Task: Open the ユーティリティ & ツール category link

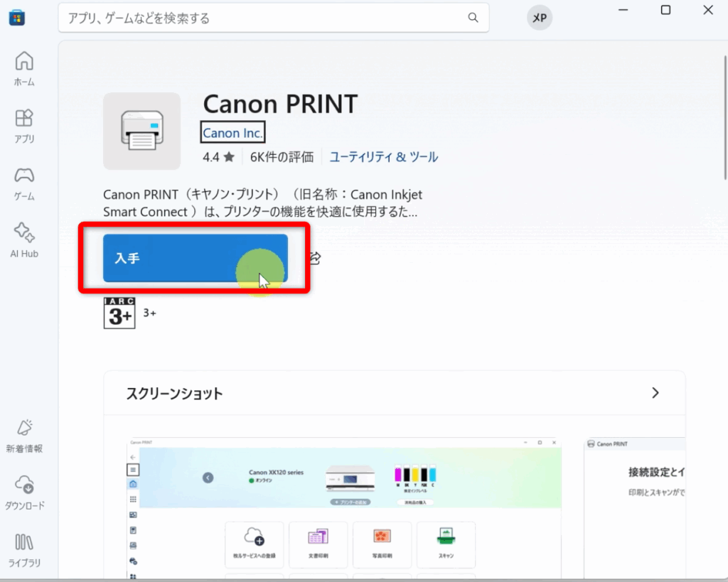Action: tap(383, 157)
